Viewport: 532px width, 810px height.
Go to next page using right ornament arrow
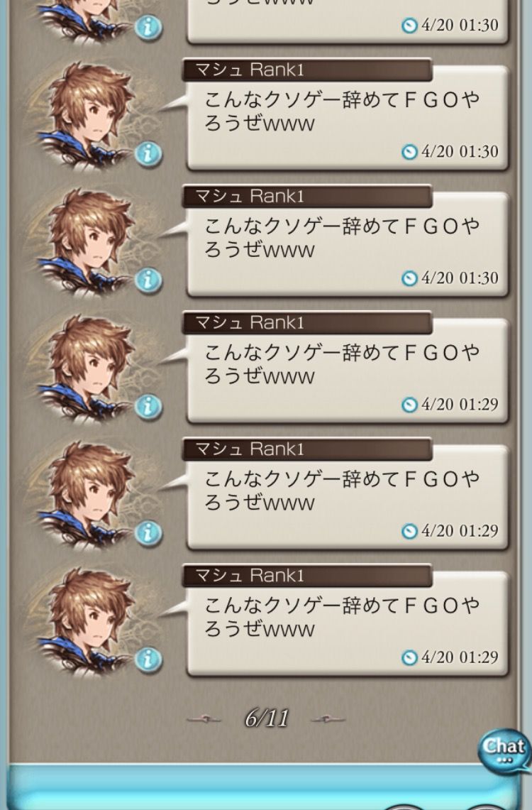click(x=328, y=718)
